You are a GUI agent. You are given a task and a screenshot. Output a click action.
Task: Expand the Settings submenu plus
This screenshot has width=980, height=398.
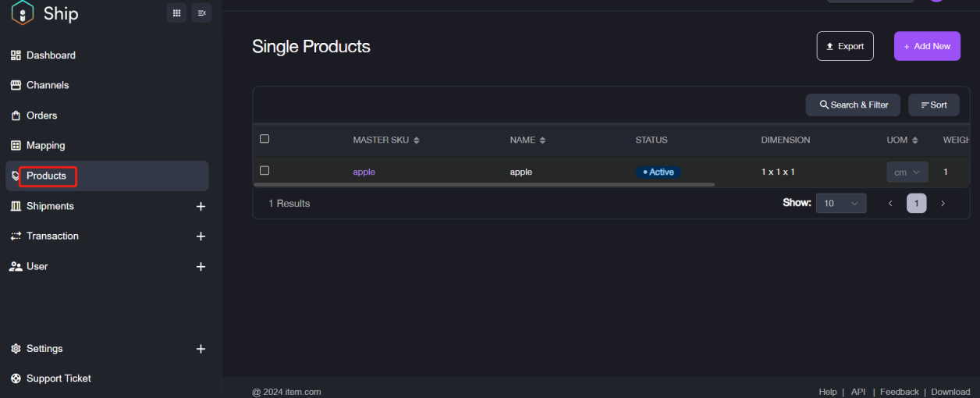click(201, 350)
